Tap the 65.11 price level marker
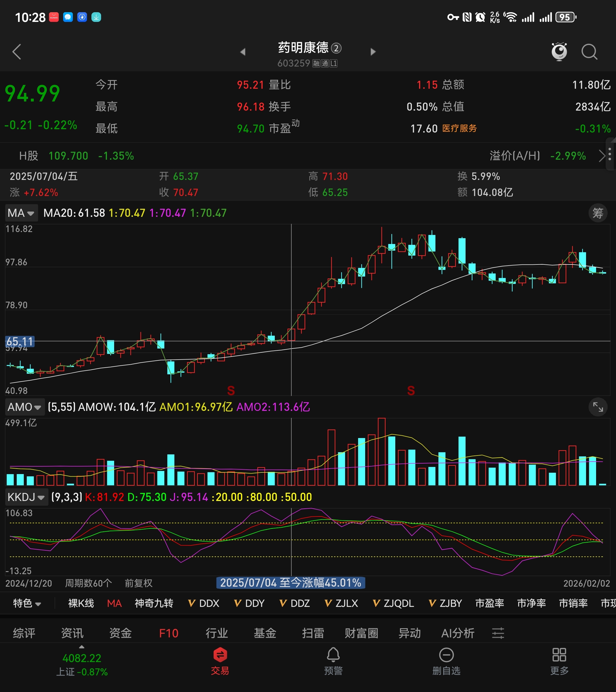 20,341
